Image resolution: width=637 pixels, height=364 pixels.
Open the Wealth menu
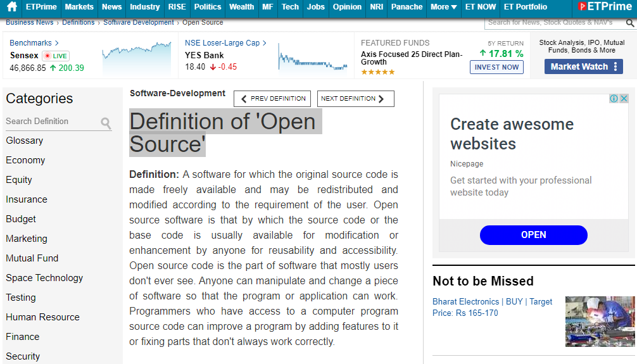pyautogui.click(x=242, y=7)
